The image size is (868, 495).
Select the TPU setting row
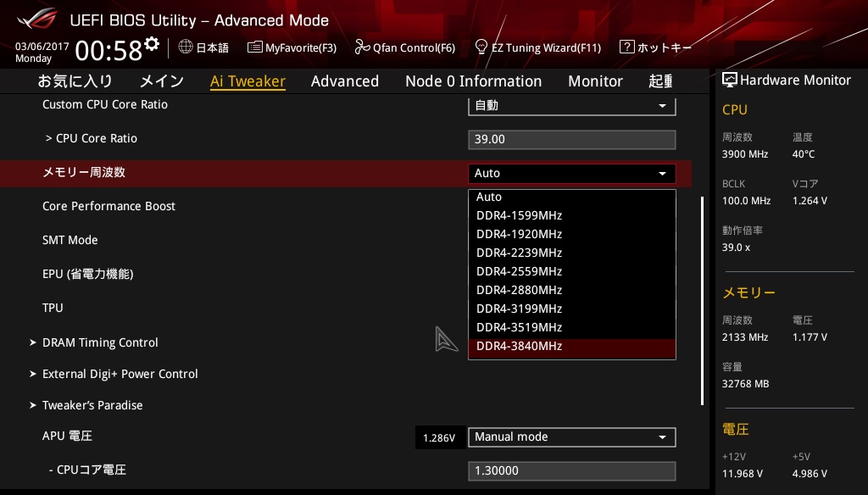(x=53, y=308)
